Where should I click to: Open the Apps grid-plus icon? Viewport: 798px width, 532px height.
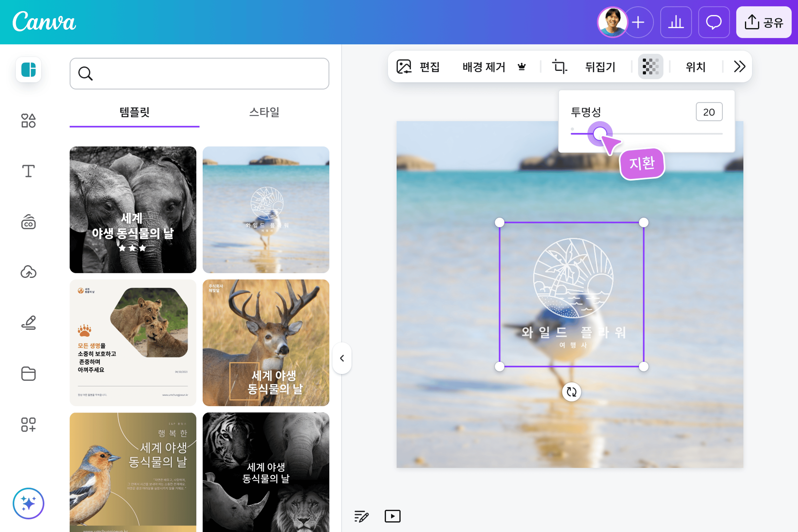29,424
